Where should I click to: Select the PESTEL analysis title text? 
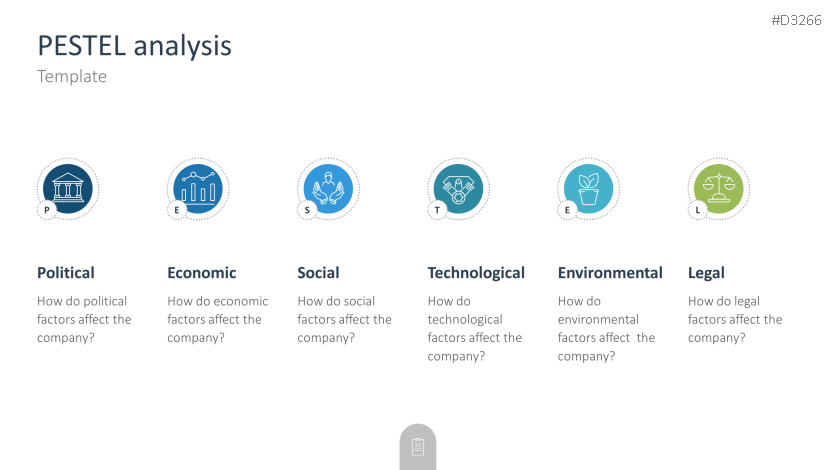point(134,45)
